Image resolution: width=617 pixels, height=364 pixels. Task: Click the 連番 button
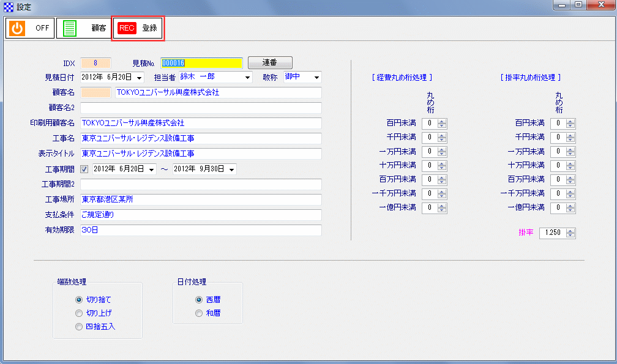(x=270, y=62)
